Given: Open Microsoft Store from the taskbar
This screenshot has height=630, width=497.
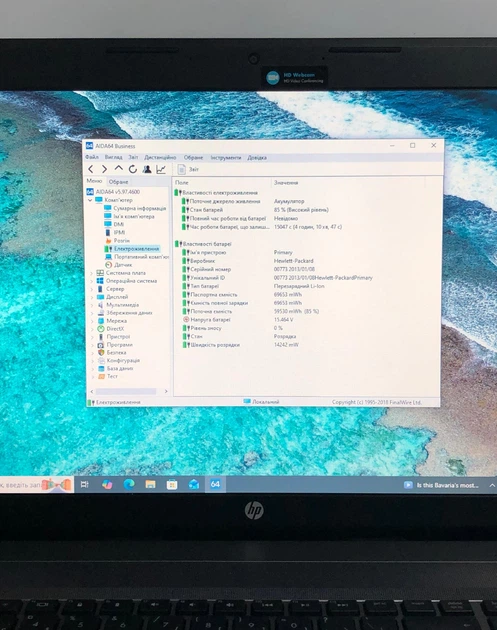Looking at the screenshot, I should pos(172,485).
